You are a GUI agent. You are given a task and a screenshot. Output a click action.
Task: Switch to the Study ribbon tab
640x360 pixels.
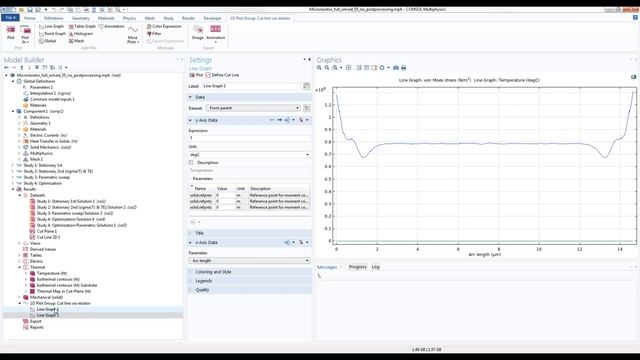[169, 18]
